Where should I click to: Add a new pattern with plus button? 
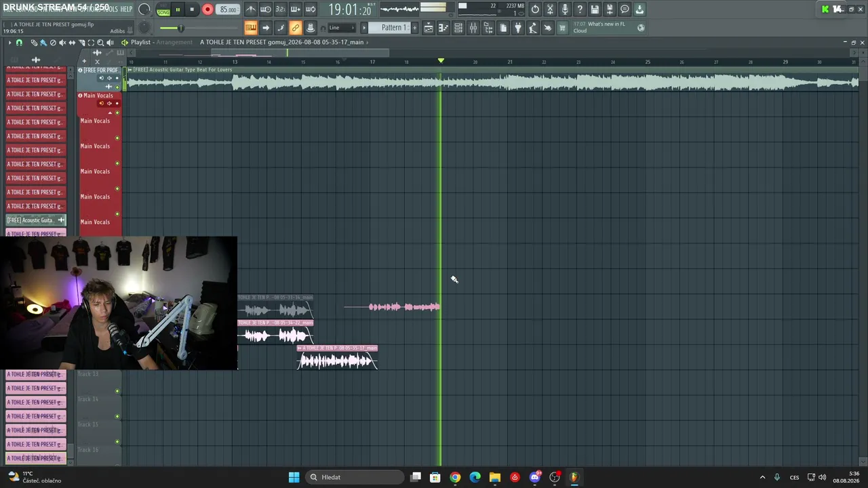(415, 28)
